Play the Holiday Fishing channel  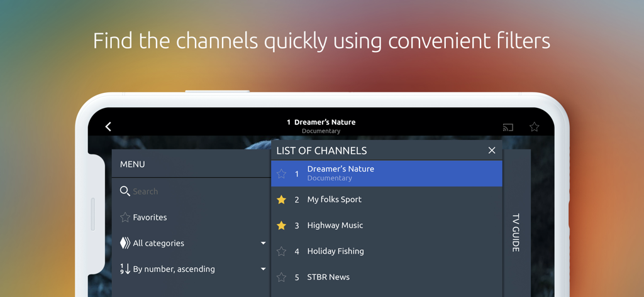[x=336, y=251]
